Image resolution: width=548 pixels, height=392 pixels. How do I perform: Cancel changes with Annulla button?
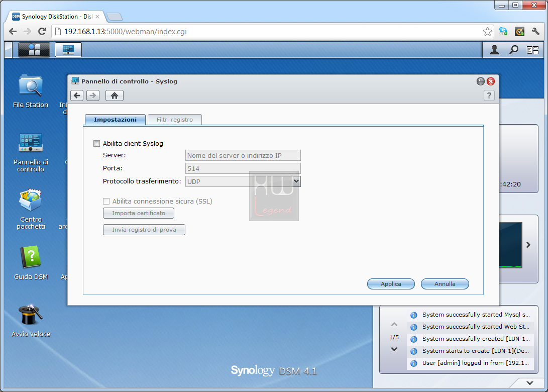coord(445,284)
